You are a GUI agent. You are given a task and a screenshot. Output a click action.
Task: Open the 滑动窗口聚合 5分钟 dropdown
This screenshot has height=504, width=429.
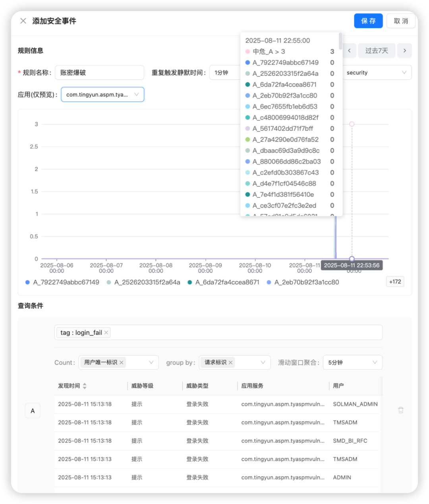(352, 363)
